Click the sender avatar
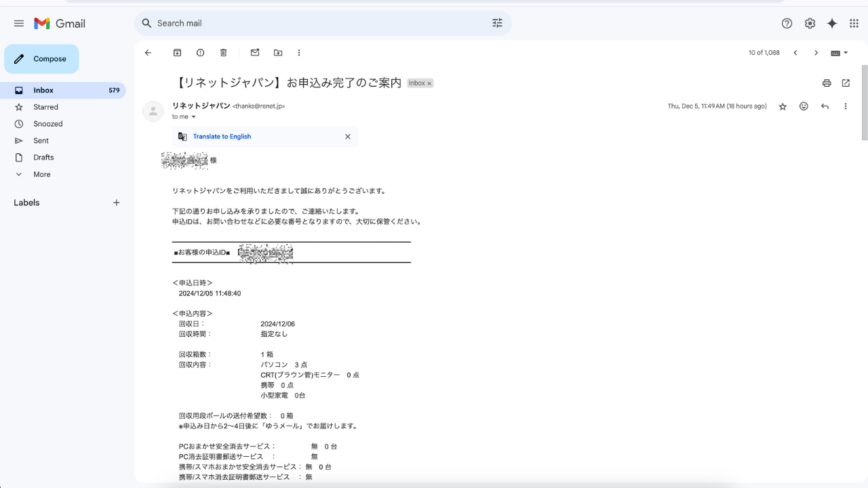The height and width of the screenshot is (488, 868). click(153, 111)
